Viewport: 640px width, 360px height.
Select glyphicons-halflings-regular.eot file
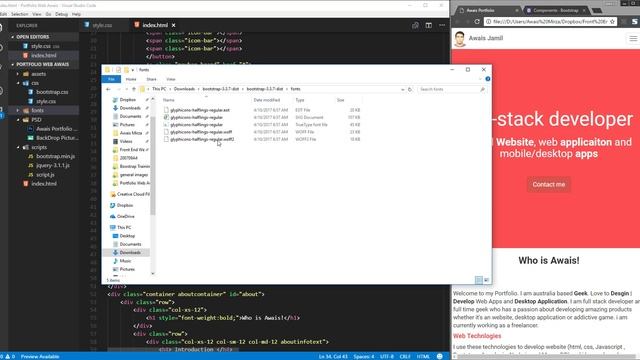tap(200, 110)
